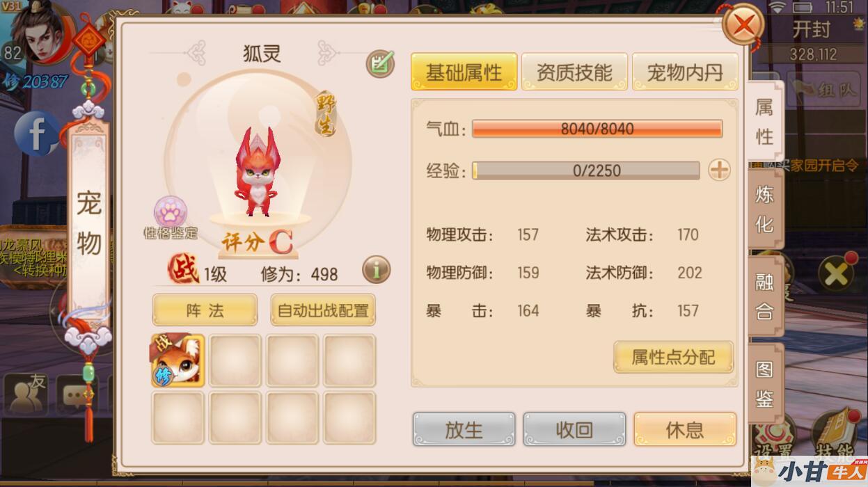Click the green info icon beside 修为
This screenshot has width=868, height=487.
tap(376, 269)
